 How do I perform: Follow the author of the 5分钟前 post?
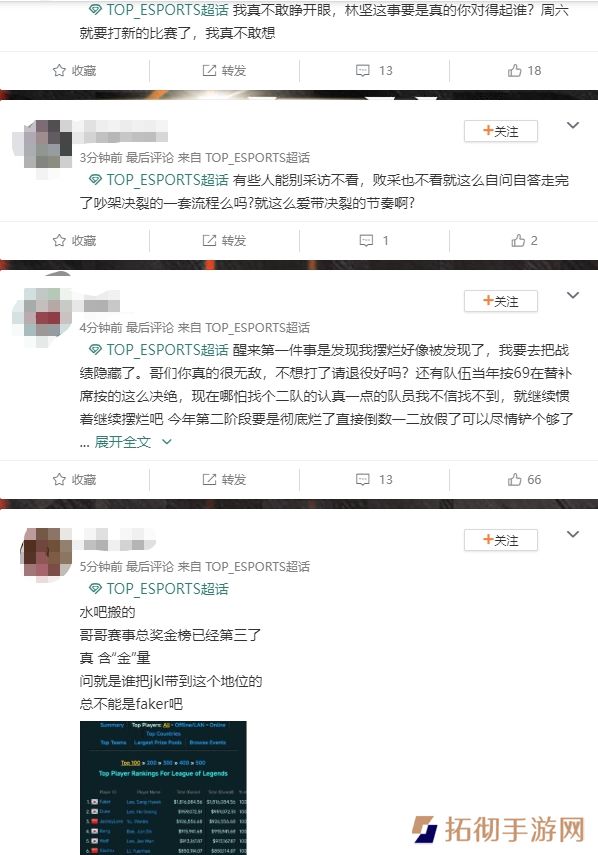pyautogui.click(x=500, y=540)
